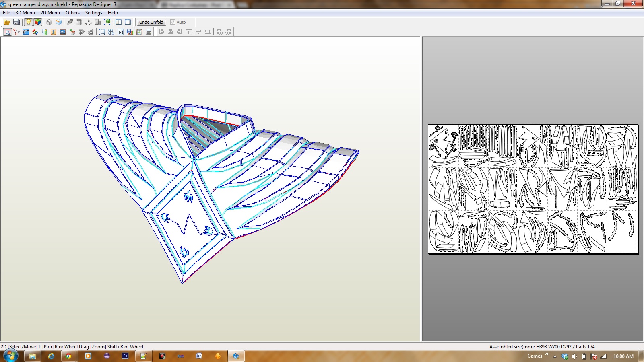644x362 pixels.
Task: Click the colored pencils icon
Action: tap(35, 32)
